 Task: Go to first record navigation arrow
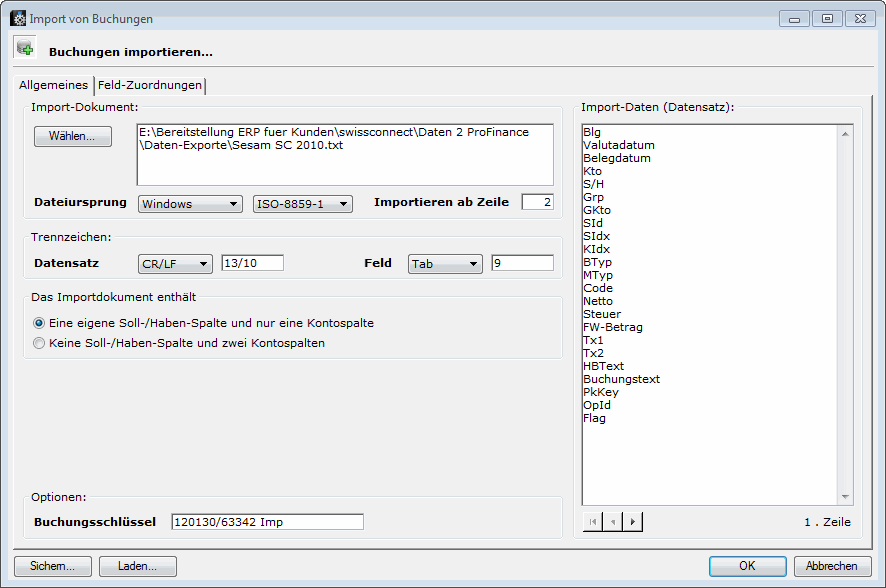593,521
